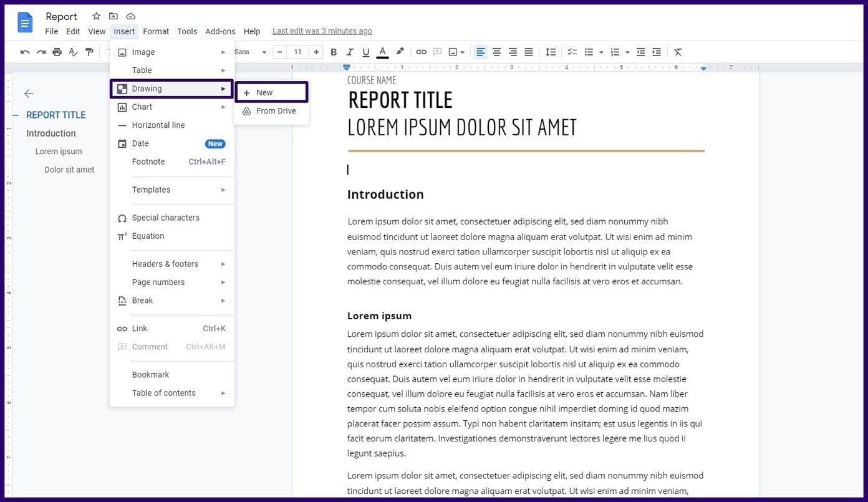Expand the Page numbers submenu

click(171, 282)
